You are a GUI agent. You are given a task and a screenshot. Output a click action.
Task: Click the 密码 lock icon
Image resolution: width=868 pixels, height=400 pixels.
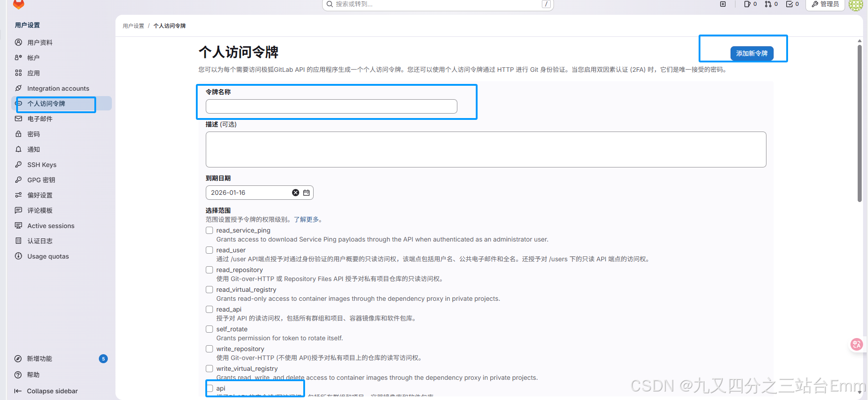click(18, 134)
